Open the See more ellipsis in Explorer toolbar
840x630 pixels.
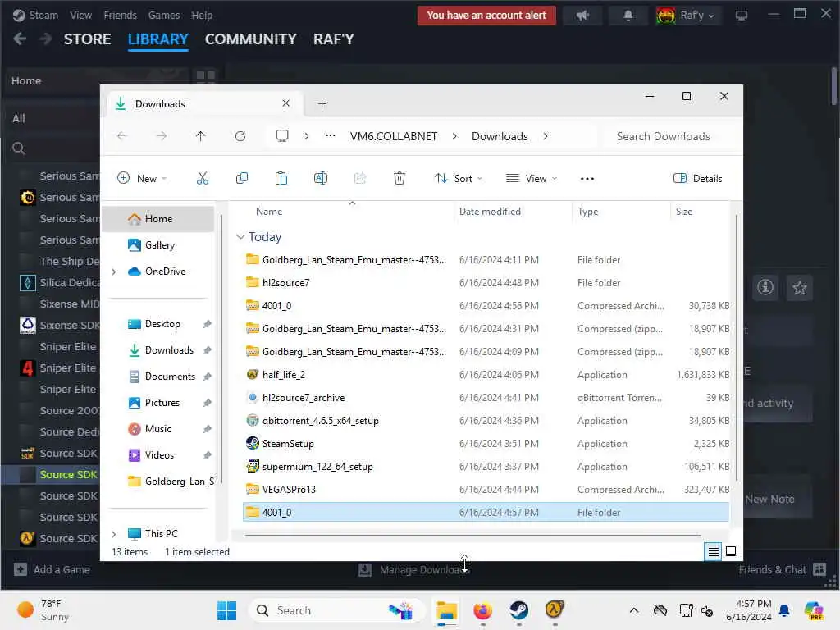click(x=587, y=179)
